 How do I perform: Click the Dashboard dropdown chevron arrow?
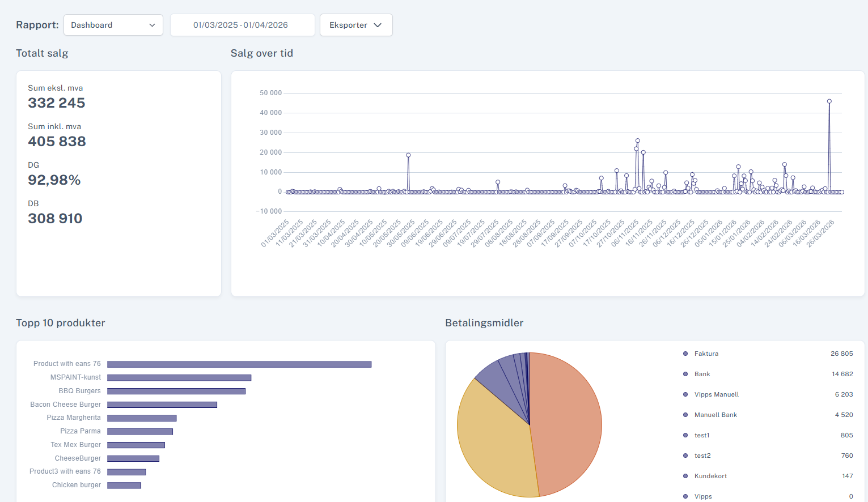[x=152, y=25]
